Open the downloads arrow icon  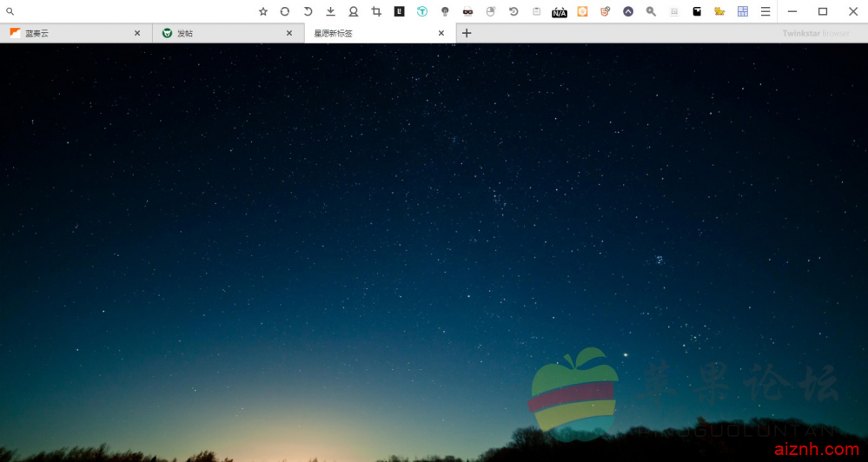tap(330, 11)
